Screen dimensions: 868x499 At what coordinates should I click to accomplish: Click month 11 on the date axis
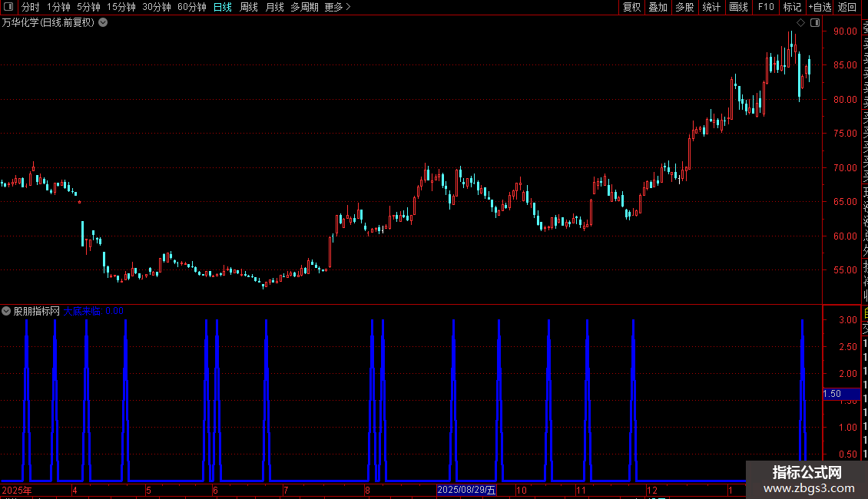[x=580, y=490]
